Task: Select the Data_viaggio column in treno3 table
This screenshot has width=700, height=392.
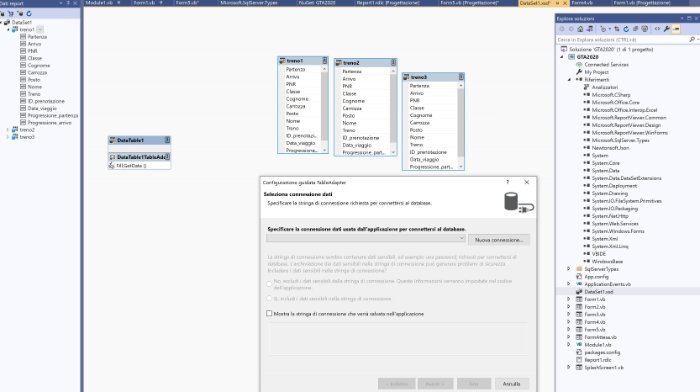Action: pyautogui.click(x=424, y=159)
